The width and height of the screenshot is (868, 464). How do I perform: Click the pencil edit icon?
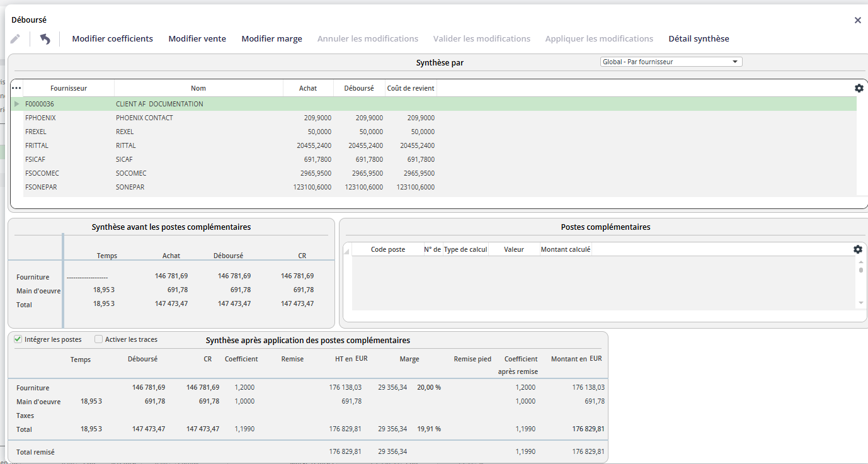[15, 39]
